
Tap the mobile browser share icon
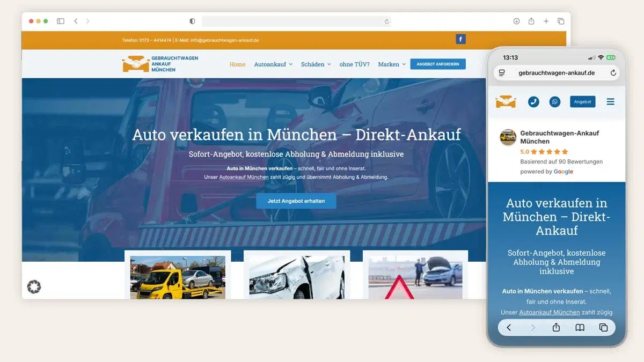click(x=556, y=327)
